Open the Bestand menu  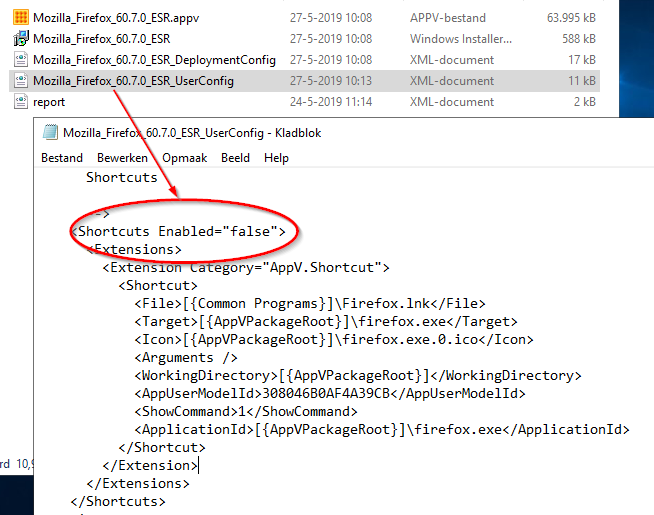tap(62, 158)
